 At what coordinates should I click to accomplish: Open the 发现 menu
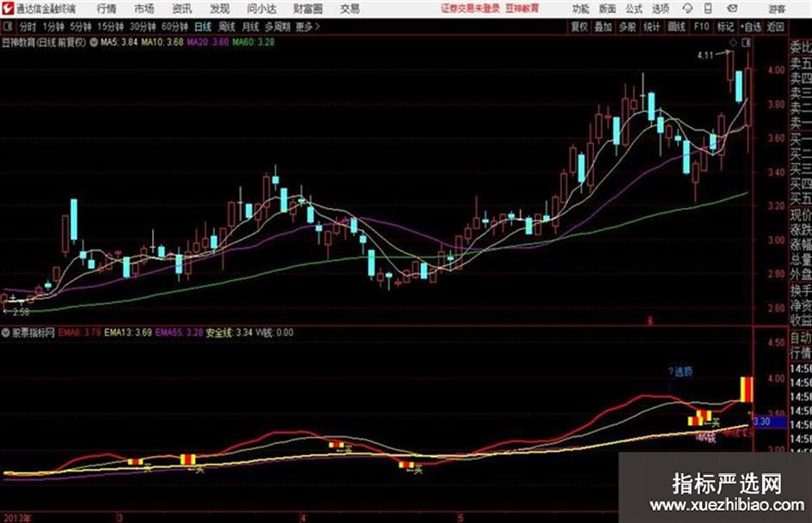220,9
